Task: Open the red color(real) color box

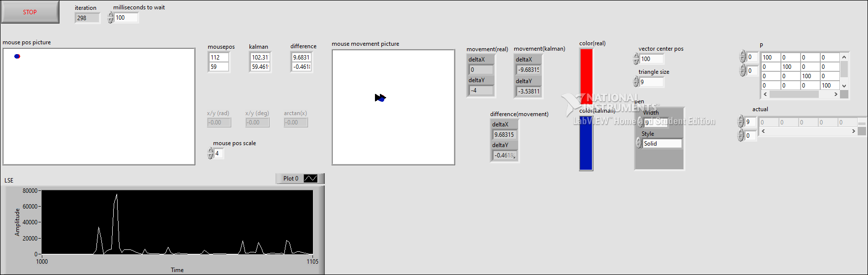Action: pos(586,76)
